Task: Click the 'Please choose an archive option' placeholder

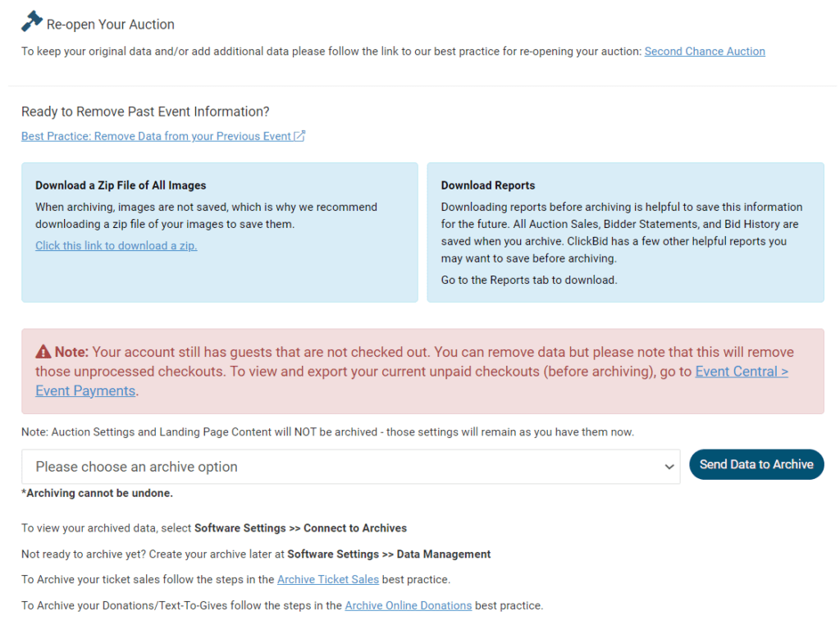Action: pyautogui.click(x=136, y=467)
